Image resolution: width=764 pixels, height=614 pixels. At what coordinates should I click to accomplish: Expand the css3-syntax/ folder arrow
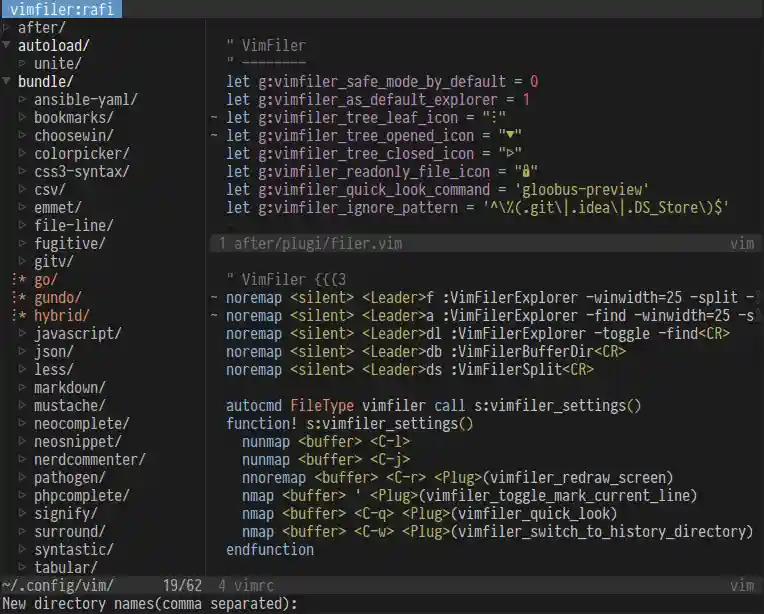22,171
